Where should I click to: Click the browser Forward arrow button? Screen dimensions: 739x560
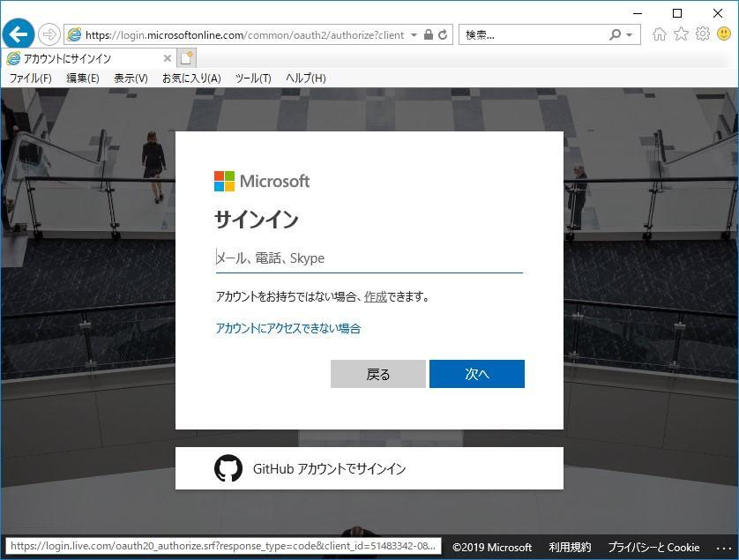click(49, 34)
